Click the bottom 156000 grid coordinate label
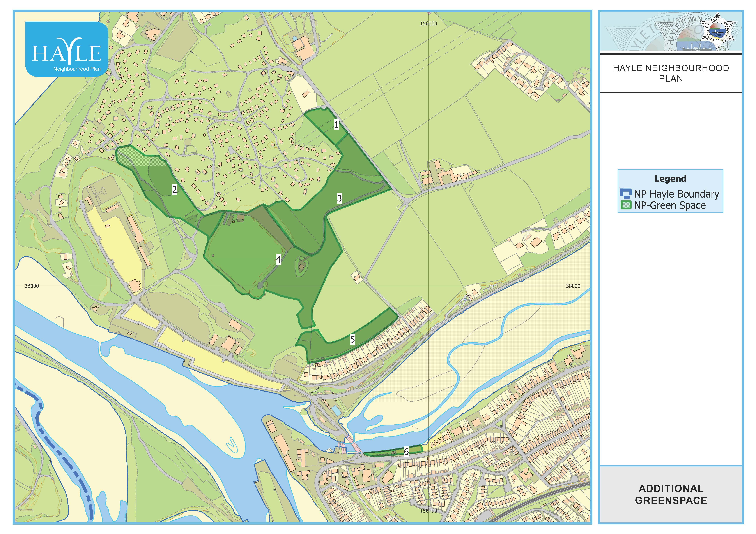 (x=428, y=511)
